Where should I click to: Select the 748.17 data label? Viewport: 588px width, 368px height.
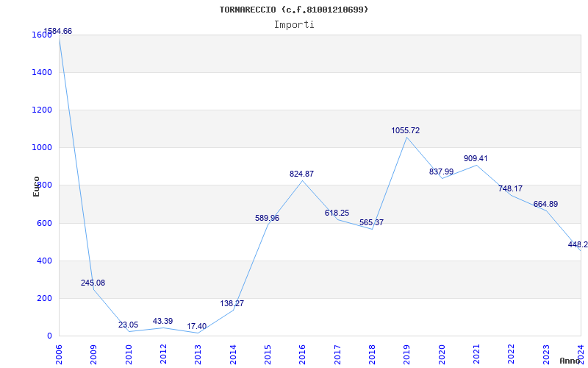click(x=510, y=188)
